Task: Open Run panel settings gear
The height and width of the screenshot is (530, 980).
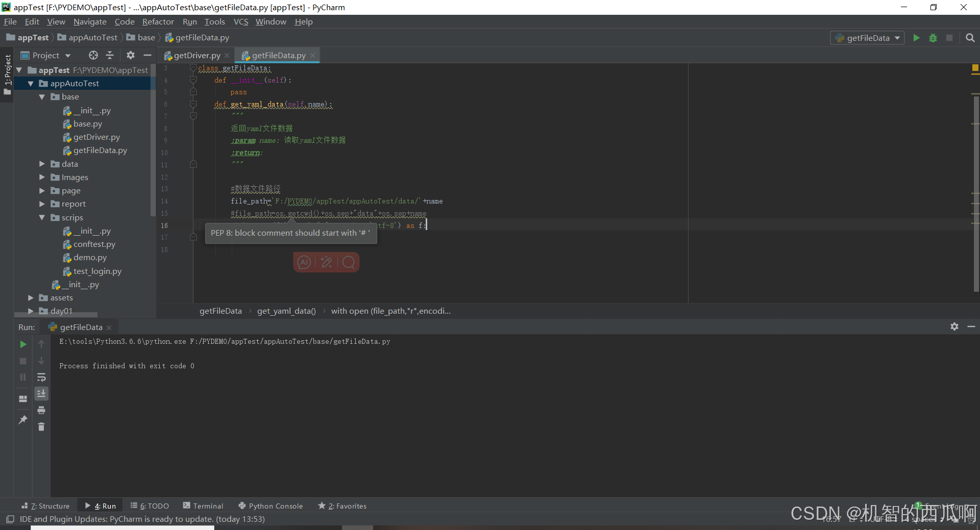Action: tap(954, 326)
